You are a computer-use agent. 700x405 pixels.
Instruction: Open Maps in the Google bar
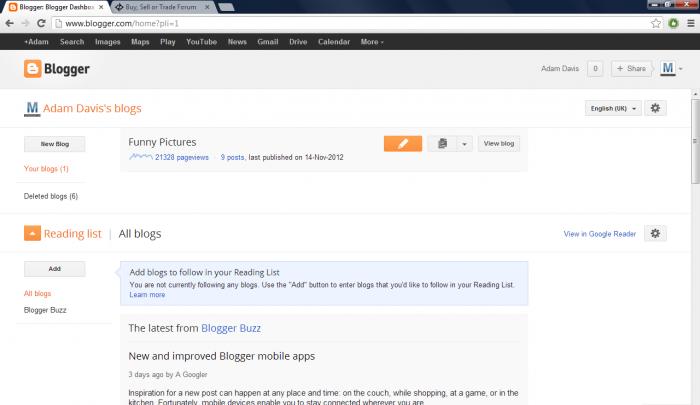click(140, 42)
